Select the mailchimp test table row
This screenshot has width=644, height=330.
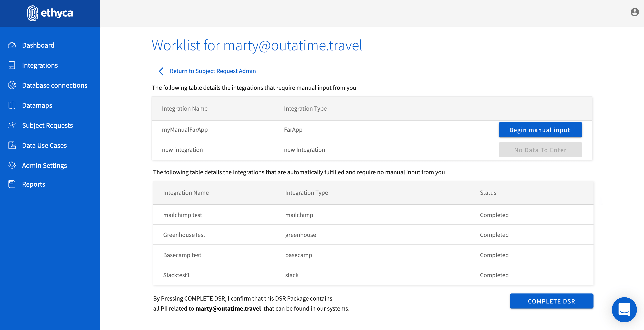click(373, 215)
